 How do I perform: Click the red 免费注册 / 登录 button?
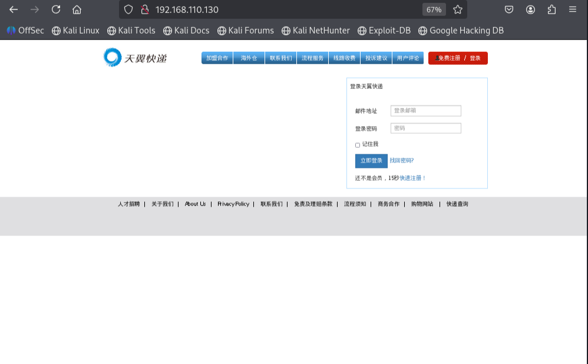[458, 58]
